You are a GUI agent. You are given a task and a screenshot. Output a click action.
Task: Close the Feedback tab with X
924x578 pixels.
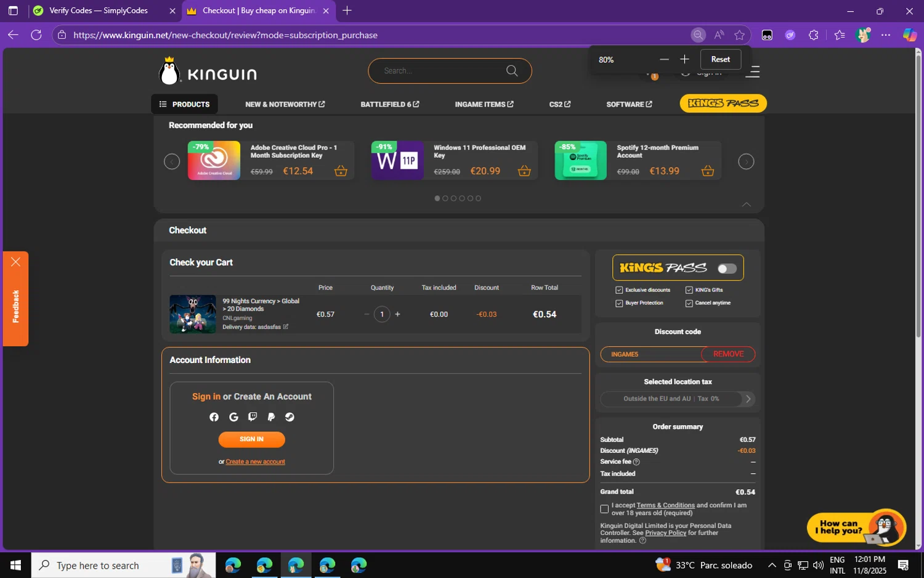point(15,262)
